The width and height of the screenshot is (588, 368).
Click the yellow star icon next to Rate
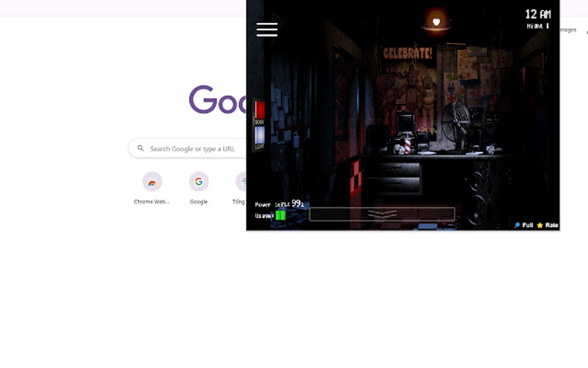540,225
